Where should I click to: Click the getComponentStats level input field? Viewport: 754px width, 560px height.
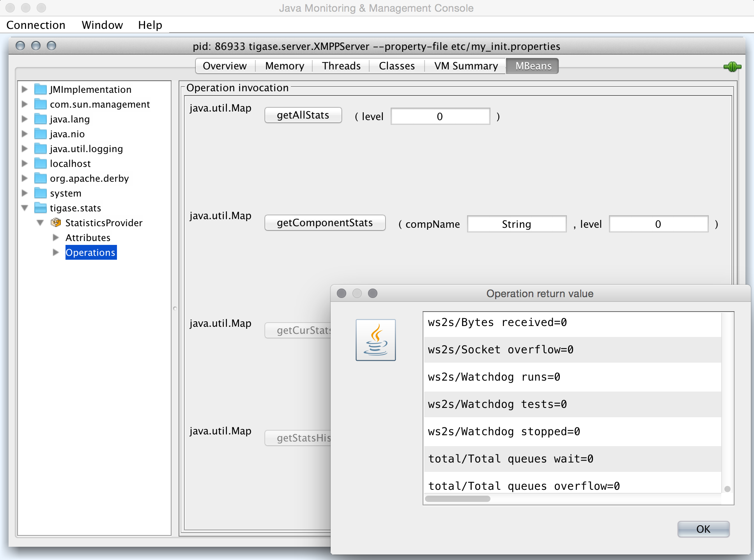pyautogui.click(x=658, y=224)
